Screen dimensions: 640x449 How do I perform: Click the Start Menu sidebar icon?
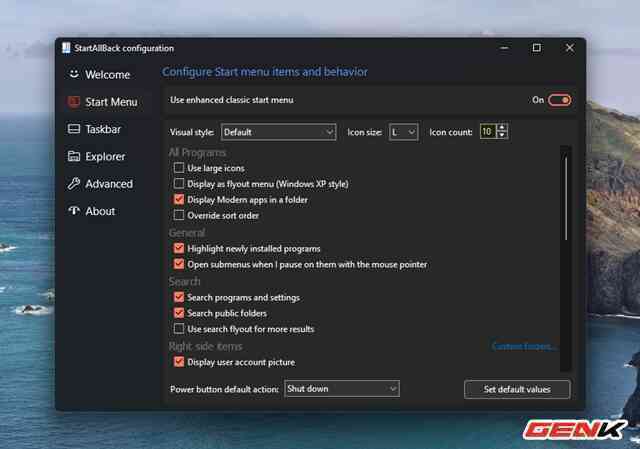click(x=74, y=102)
